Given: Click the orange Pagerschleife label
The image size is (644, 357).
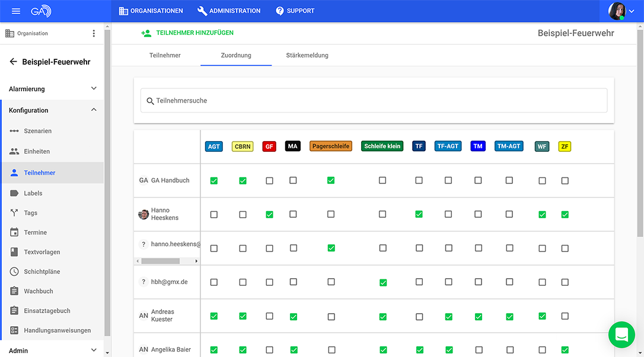Looking at the screenshot, I should [x=331, y=146].
